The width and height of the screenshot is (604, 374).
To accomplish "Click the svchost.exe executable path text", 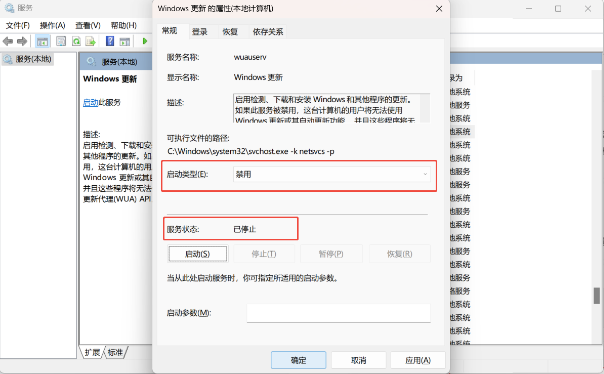I will [251, 151].
